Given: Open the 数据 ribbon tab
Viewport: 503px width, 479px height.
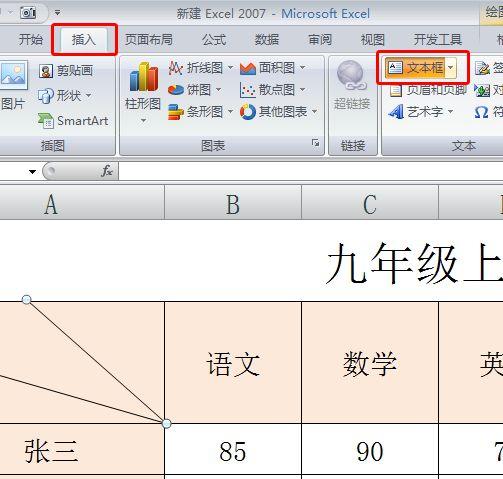Looking at the screenshot, I should 267,39.
